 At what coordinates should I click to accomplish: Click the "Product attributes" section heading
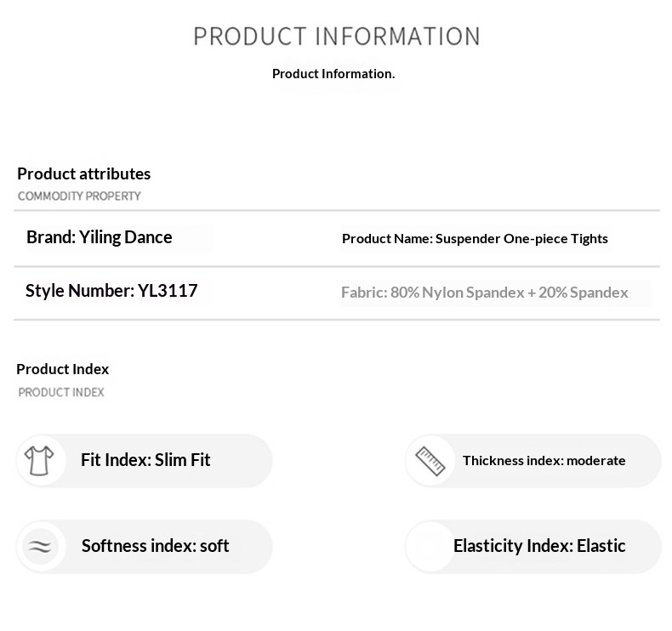click(x=83, y=173)
